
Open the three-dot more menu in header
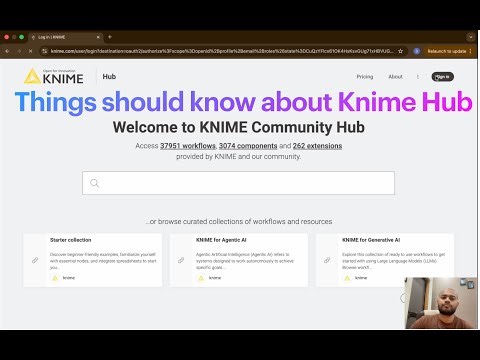(417, 77)
